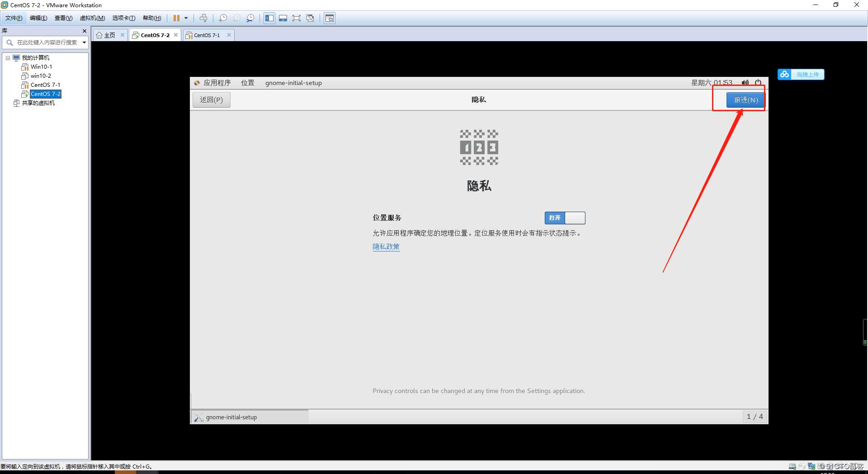Click the VMware window restore button
Viewport: 868px width, 474px height.
tap(836, 5)
